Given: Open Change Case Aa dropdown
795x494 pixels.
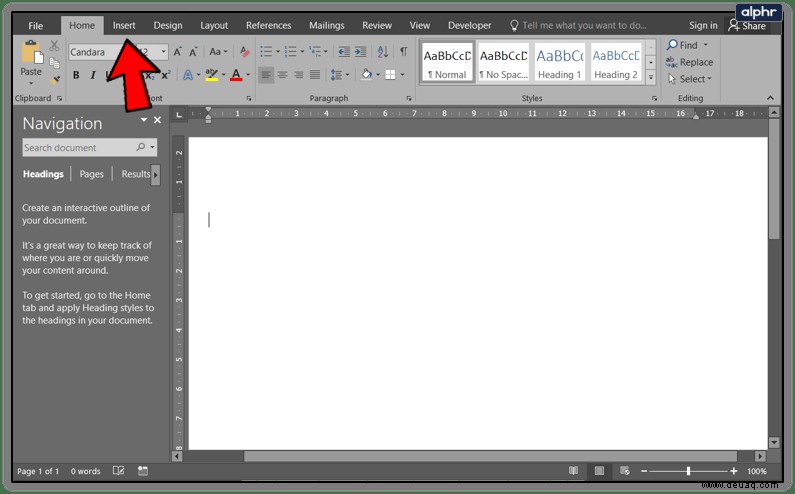Looking at the screenshot, I should coord(219,52).
